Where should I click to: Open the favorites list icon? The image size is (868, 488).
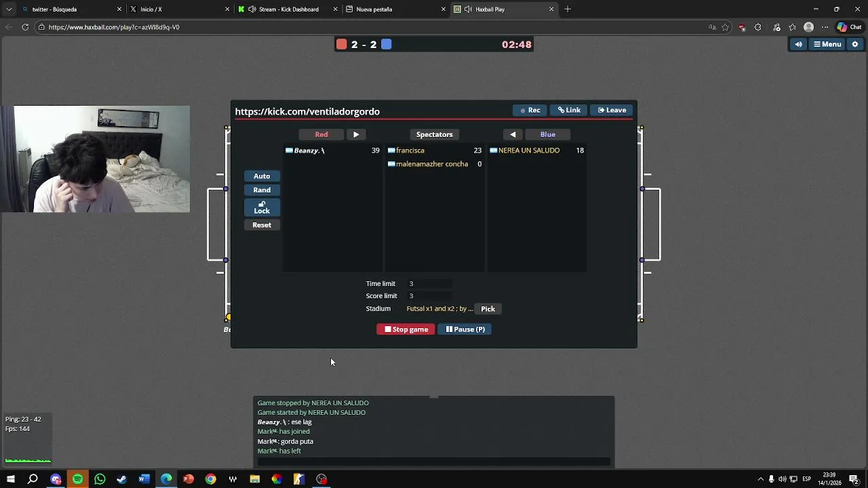click(x=792, y=27)
